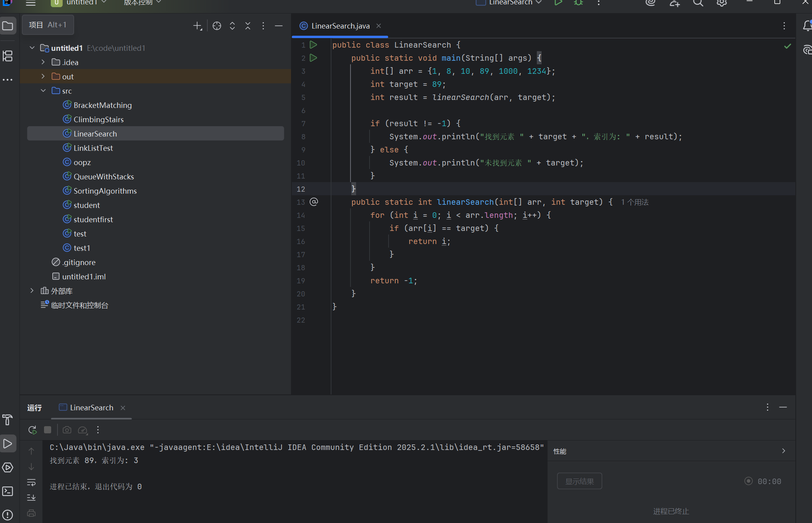Image resolution: width=812 pixels, height=523 pixels.
Task: Open the 版本控制 dropdown
Action: [142, 3]
